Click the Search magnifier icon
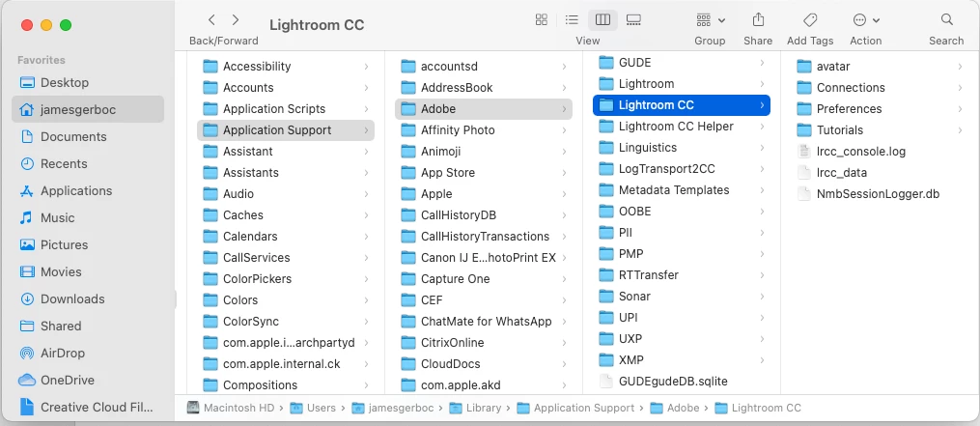 947,19
